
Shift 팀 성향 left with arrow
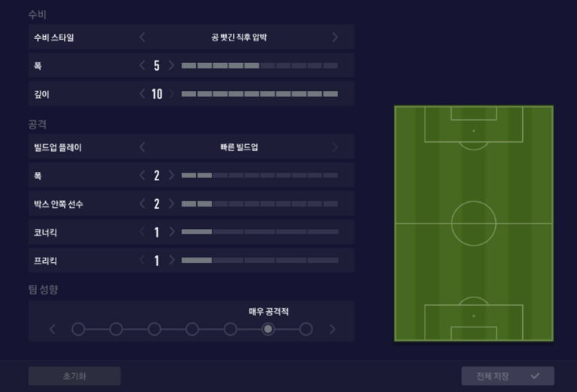[53, 329]
